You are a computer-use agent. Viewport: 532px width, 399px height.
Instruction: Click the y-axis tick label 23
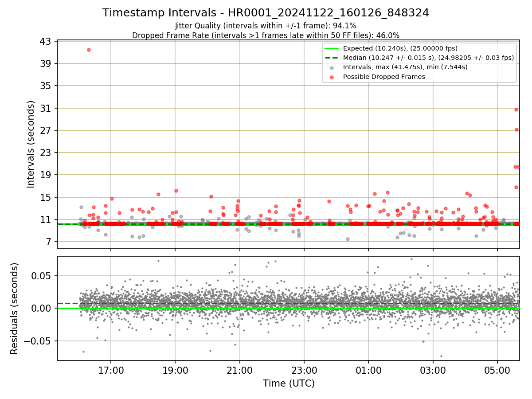[46, 153]
